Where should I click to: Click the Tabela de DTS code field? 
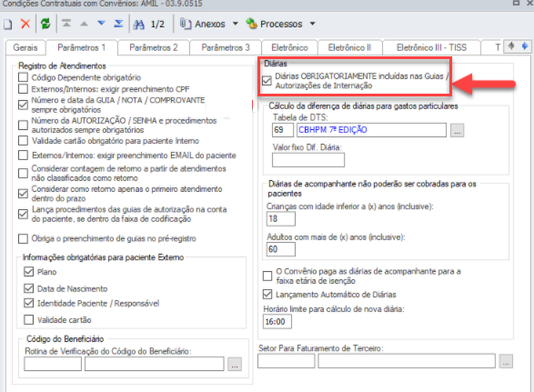click(x=283, y=130)
